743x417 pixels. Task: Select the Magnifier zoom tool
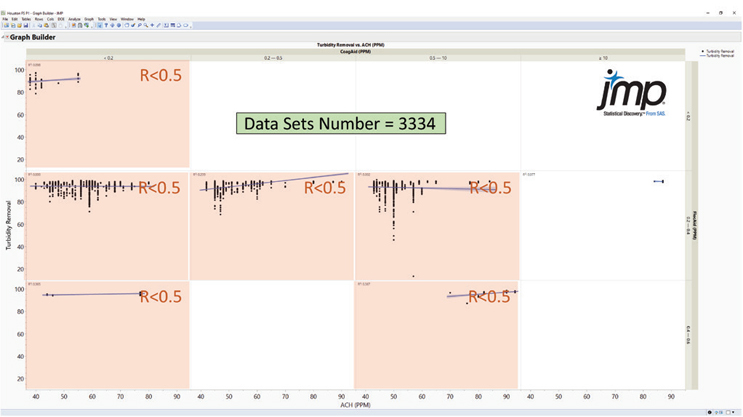[145, 25]
